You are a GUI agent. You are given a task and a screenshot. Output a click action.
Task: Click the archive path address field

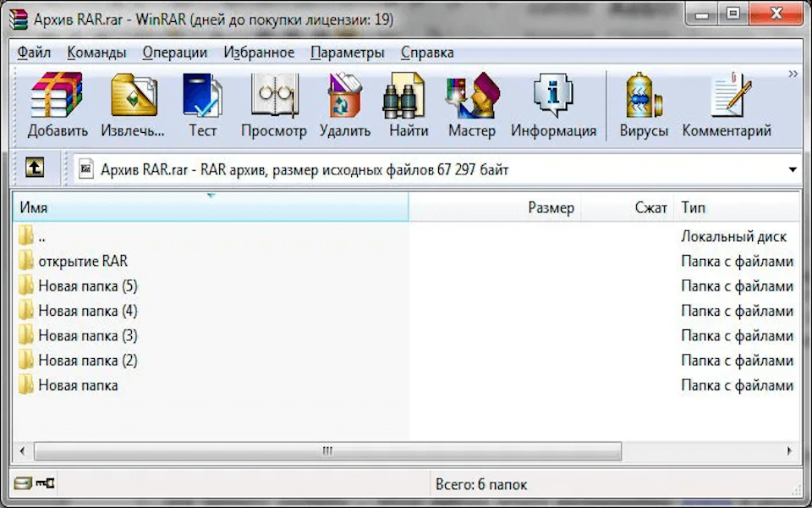[x=437, y=169]
